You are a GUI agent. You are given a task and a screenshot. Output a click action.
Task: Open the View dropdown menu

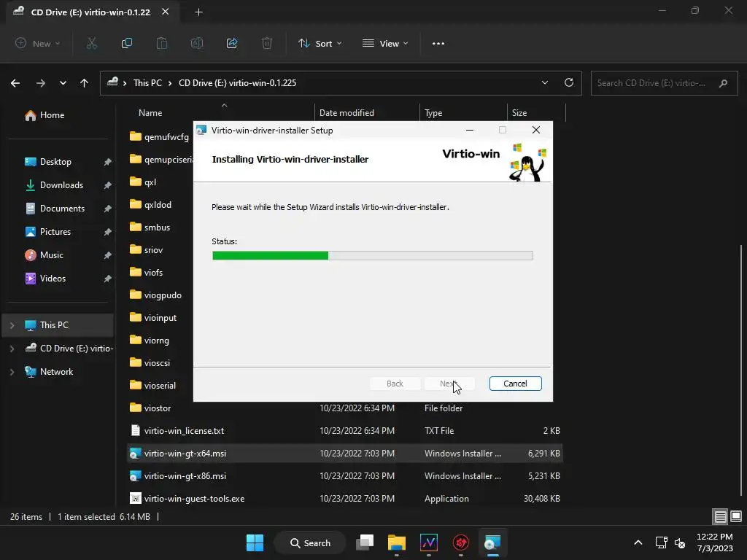click(385, 43)
